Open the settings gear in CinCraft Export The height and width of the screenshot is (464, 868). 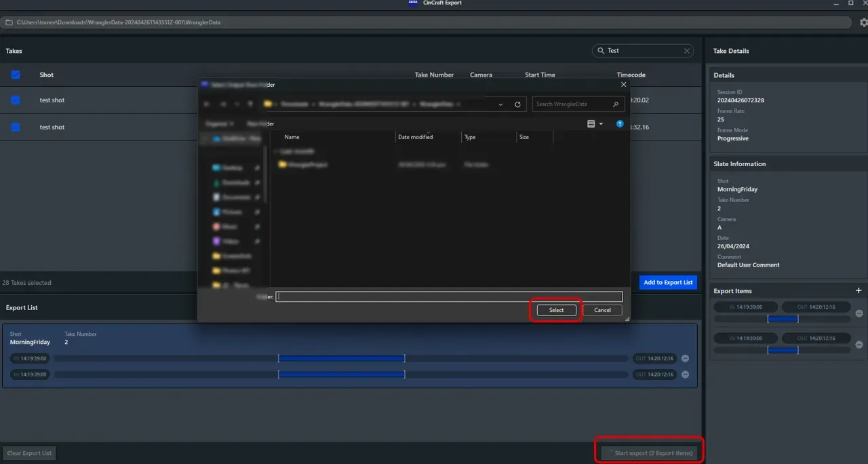(864, 22)
